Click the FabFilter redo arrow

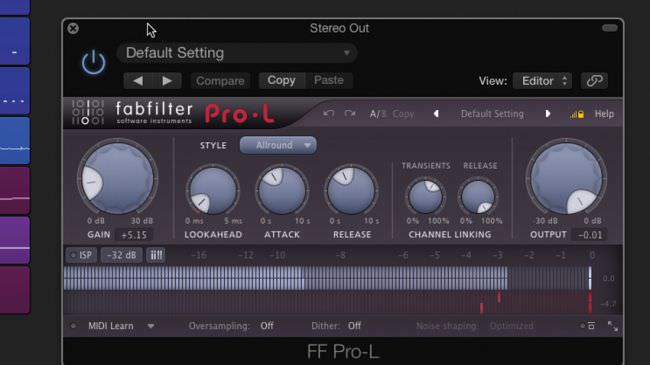(350, 113)
